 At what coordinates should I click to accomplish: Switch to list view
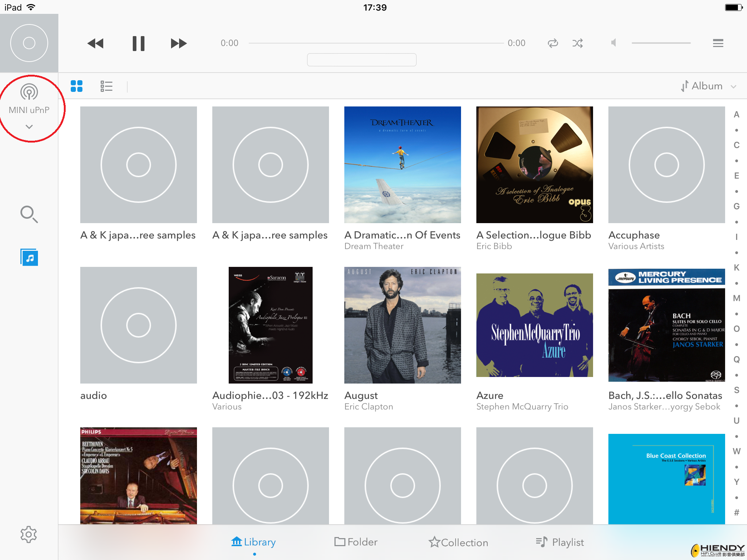coord(107,86)
